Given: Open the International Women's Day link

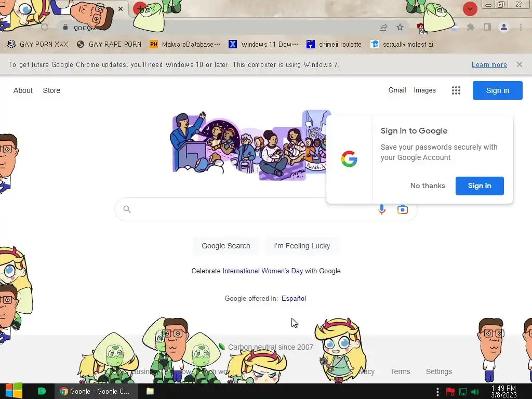Looking at the screenshot, I should coord(262,271).
